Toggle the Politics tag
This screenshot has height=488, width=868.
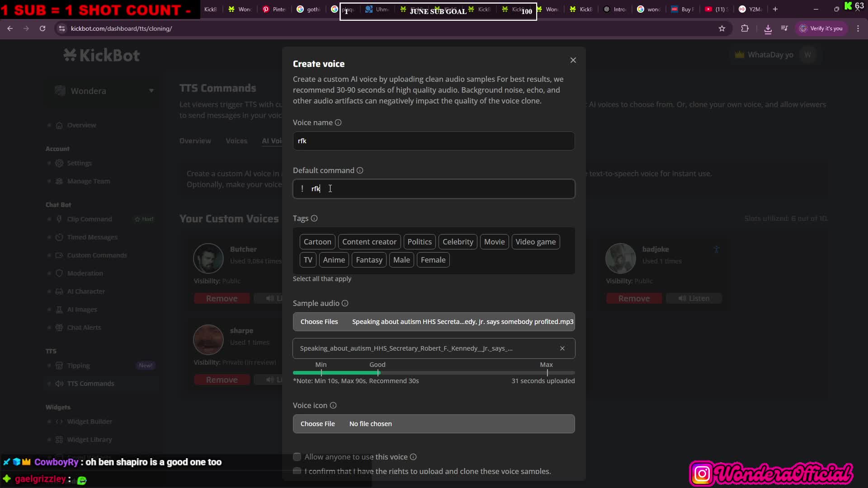coord(420,242)
